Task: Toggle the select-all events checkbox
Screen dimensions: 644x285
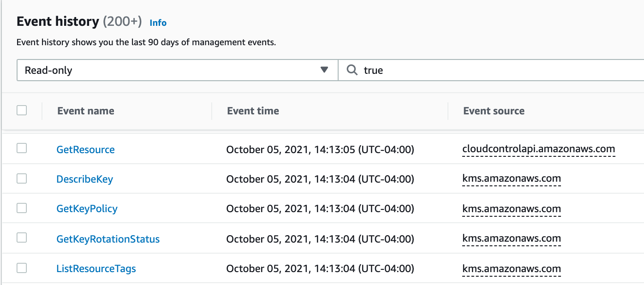Action: [22, 110]
